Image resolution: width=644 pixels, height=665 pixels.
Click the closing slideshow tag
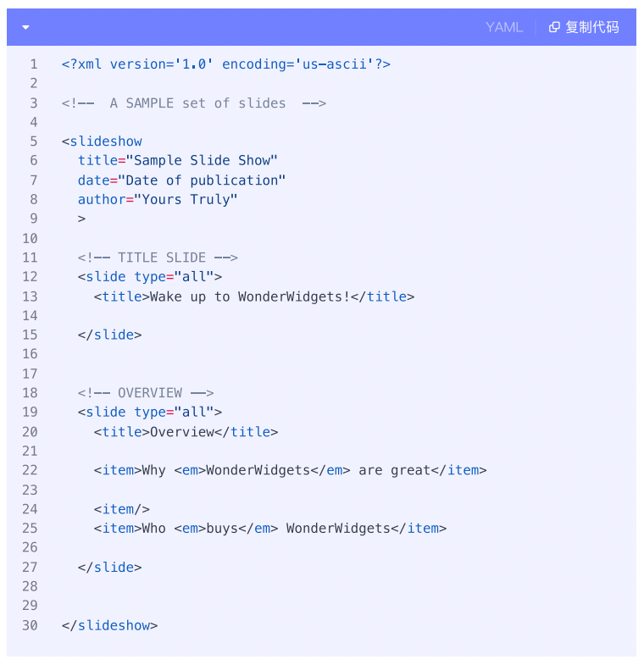point(110,625)
